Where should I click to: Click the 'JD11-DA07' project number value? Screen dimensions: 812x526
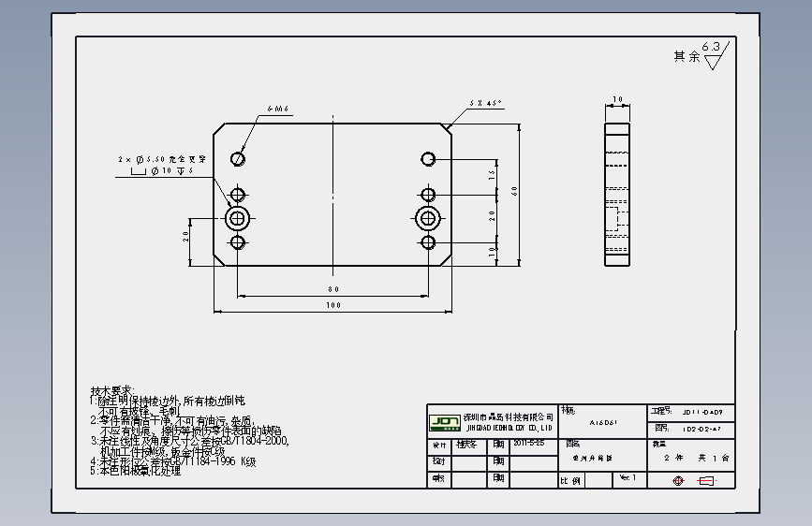point(702,413)
